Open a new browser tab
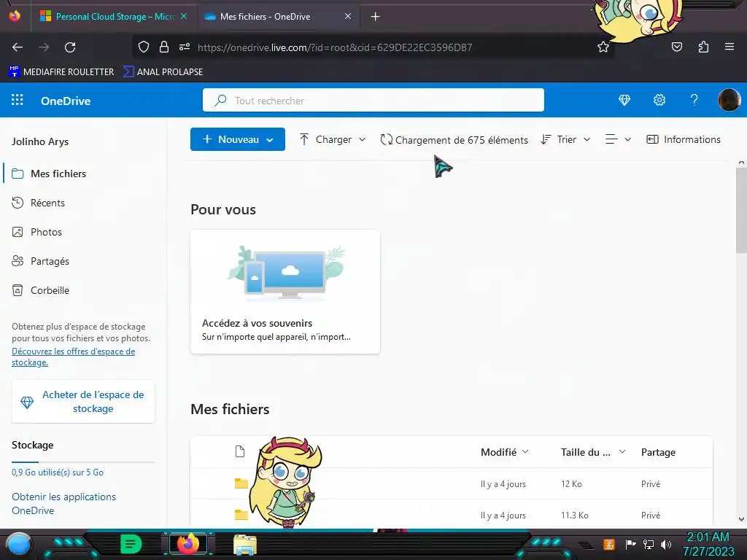 [376, 17]
